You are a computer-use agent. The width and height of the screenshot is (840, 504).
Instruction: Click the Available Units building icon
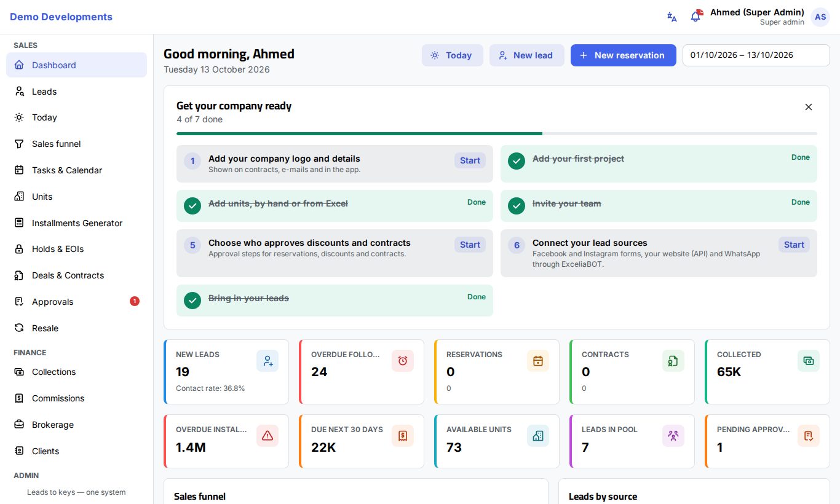tap(538, 436)
